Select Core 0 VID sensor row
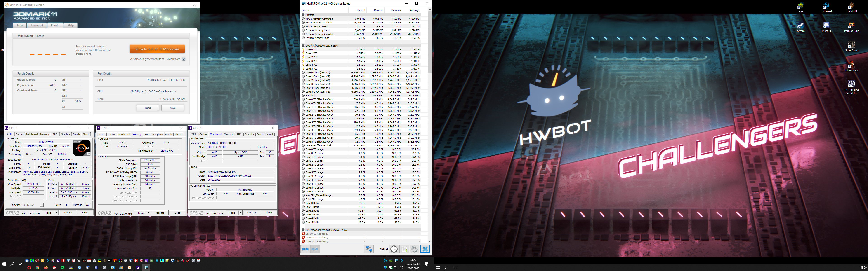The width and height of the screenshot is (868, 271). tap(361, 49)
